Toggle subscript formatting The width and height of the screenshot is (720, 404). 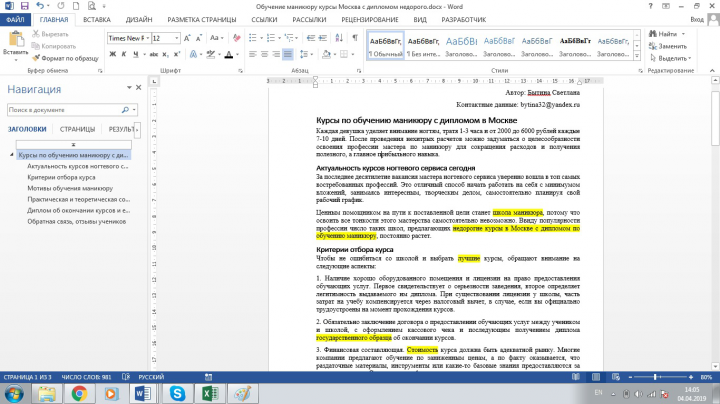pos(165,54)
